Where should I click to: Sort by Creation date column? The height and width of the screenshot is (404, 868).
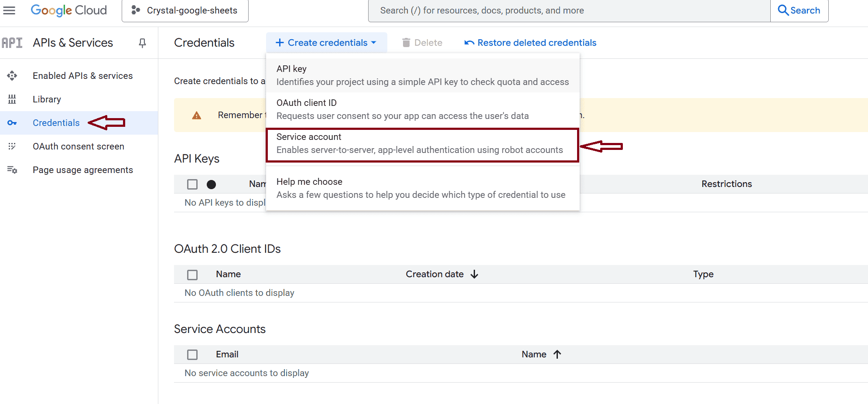click(x=434, y=274)
